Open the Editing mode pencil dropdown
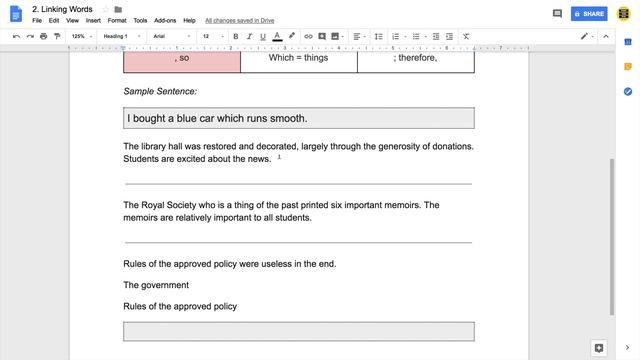This screenshot has height=360, width=640. click(x=587, y=36)
